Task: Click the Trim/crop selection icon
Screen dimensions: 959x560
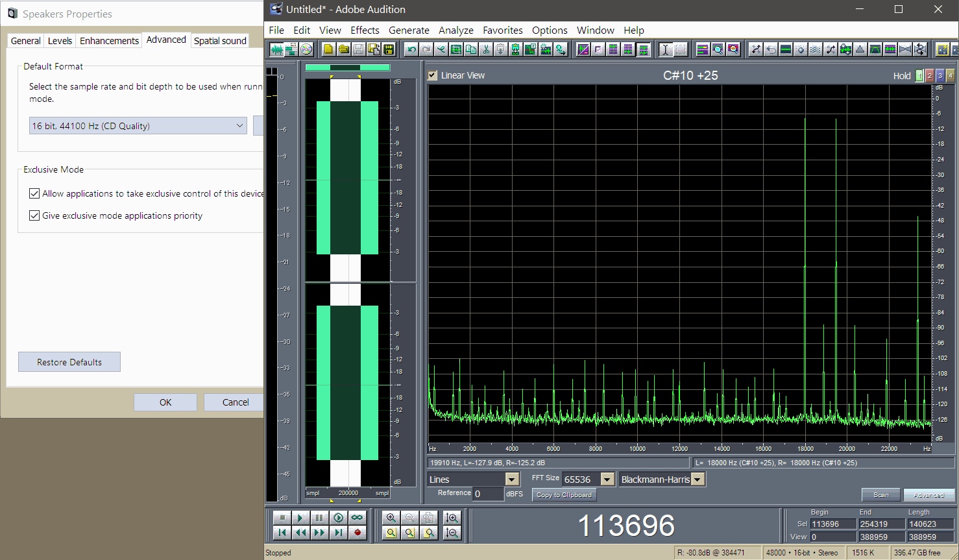Action: click(x=455, y=49)
